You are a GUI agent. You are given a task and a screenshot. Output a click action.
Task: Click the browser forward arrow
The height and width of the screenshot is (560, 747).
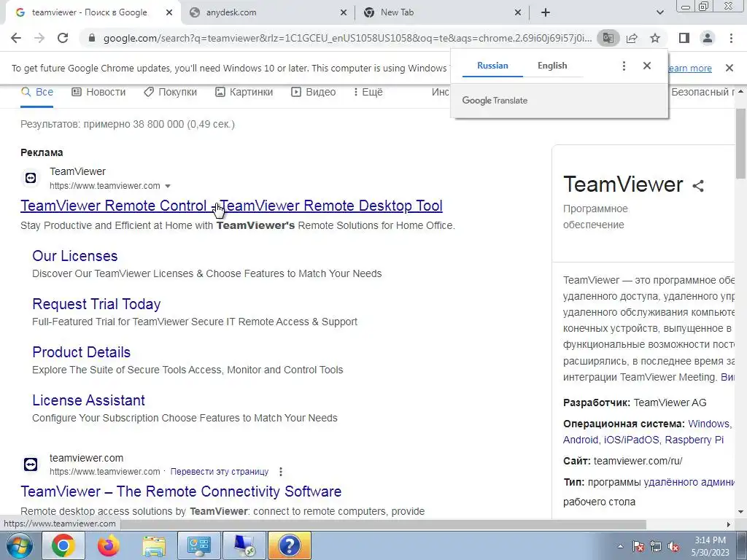[x=39, y=38]
